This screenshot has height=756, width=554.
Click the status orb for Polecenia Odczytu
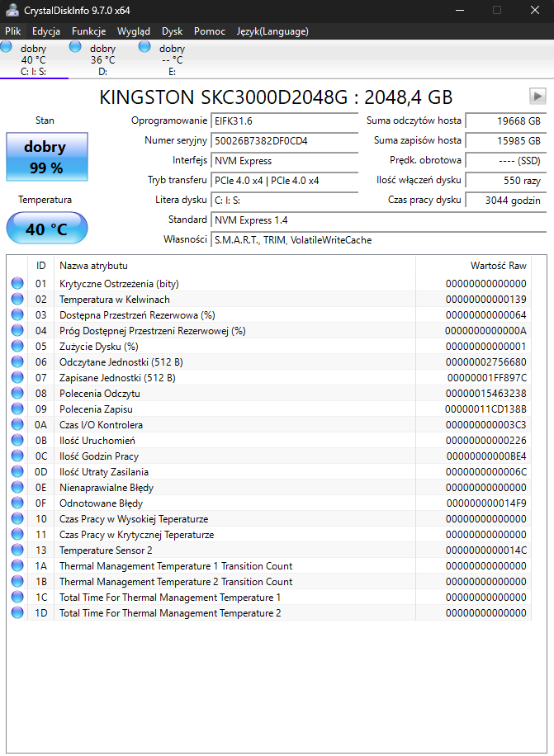click(17, 393)
